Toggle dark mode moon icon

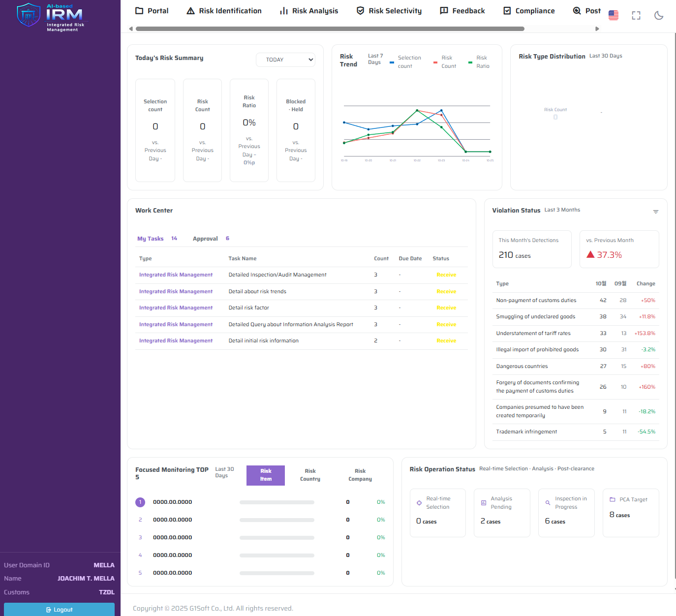coord(659,15)
